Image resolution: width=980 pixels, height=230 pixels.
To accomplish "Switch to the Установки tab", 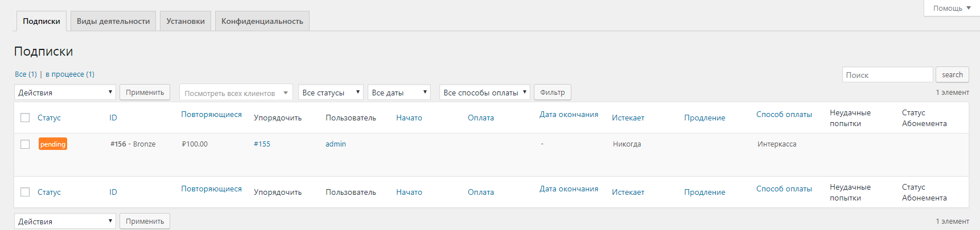I will tap(186, 21).
